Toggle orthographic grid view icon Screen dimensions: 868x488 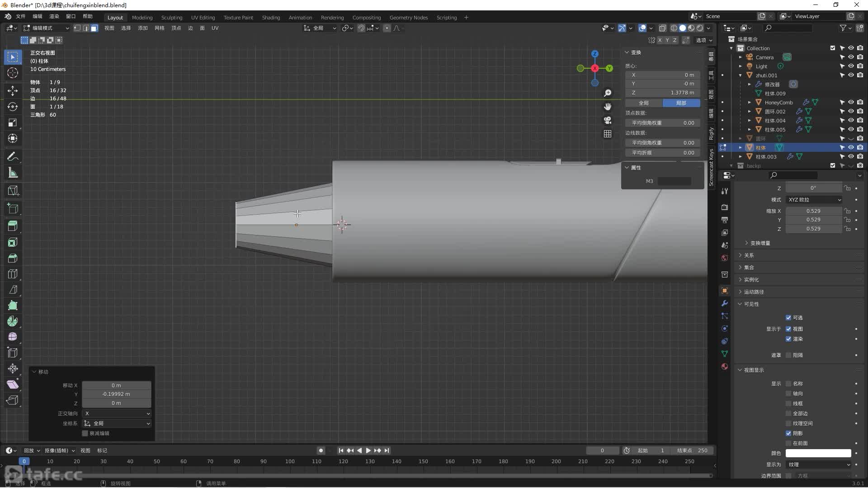[608, 134]
